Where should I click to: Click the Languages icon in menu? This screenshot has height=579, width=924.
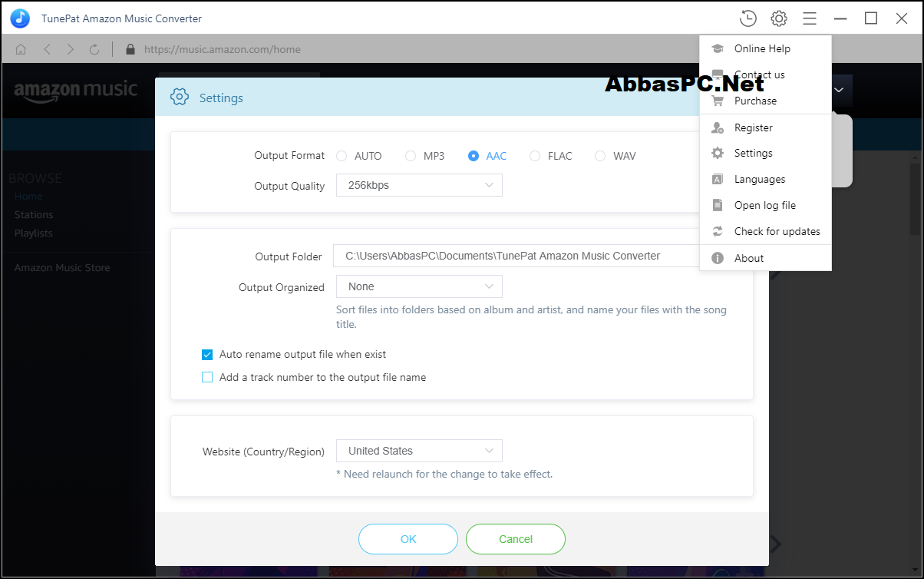tap(718, 179)
